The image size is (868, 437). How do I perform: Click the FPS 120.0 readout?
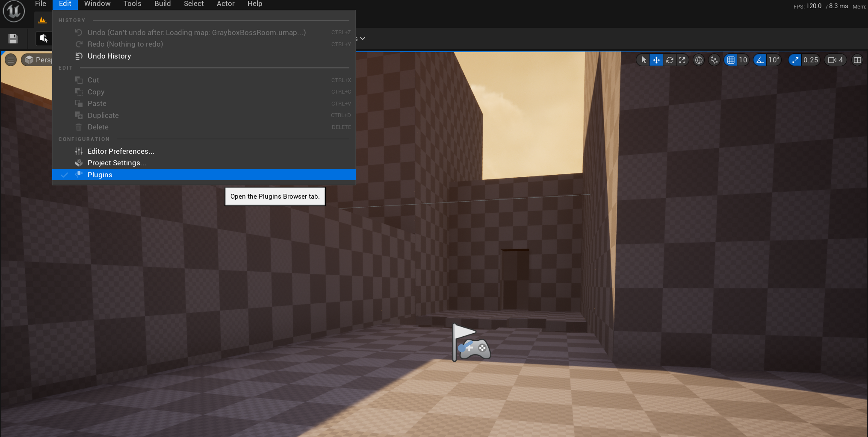coord(807,6)
